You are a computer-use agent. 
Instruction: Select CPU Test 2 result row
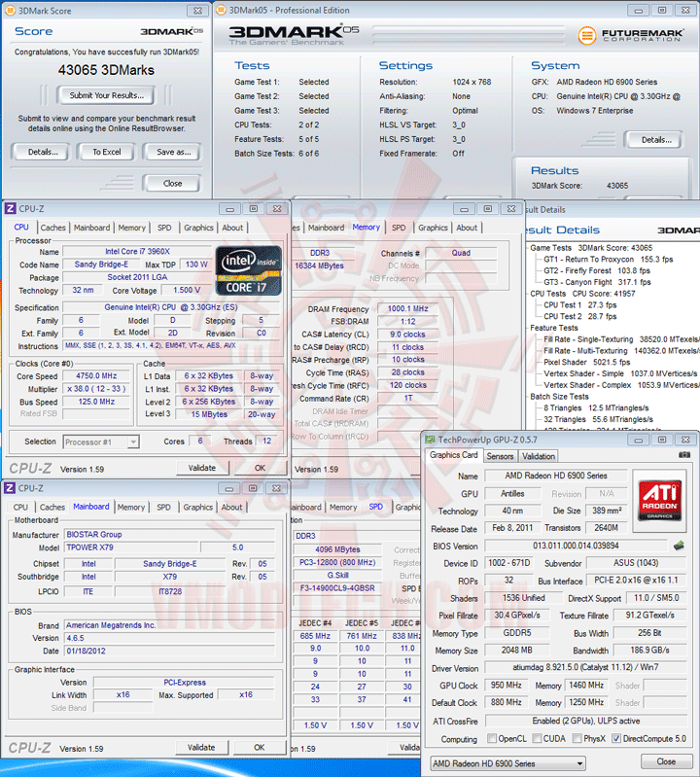(579, 316)
